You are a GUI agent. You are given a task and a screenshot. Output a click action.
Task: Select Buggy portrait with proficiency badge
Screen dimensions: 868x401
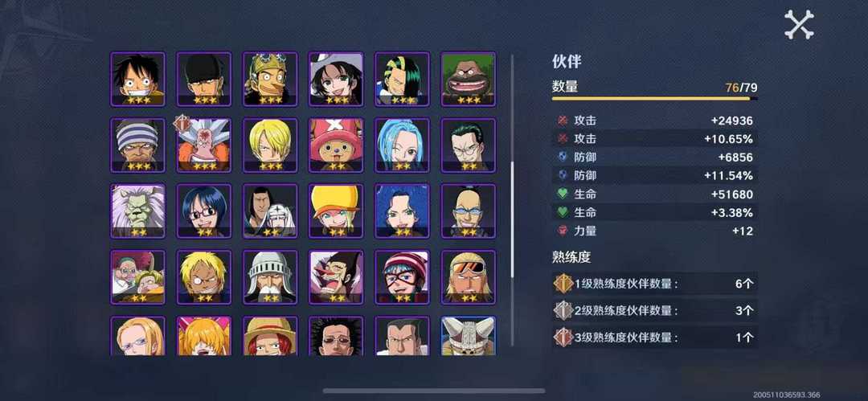click(x=203, y=145)
